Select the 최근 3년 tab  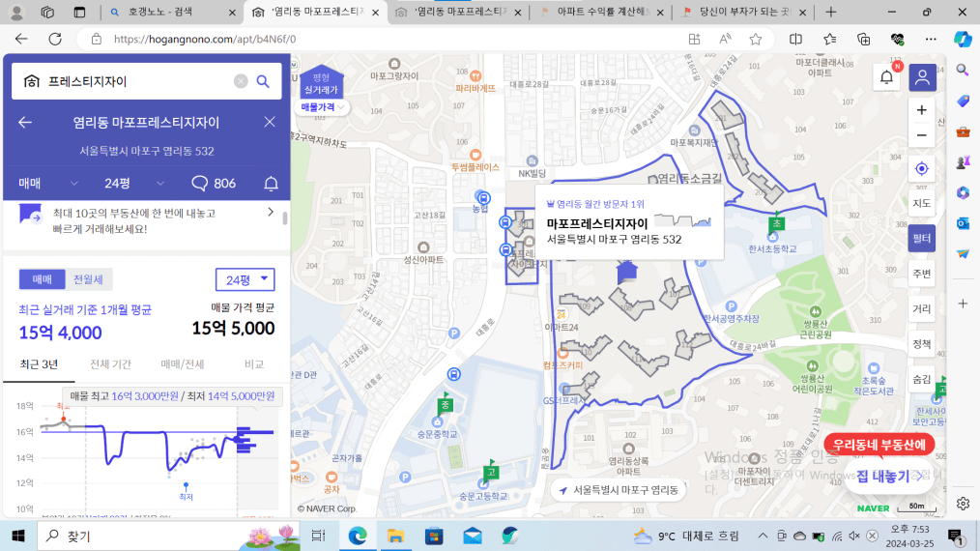(x=39, y=364)
